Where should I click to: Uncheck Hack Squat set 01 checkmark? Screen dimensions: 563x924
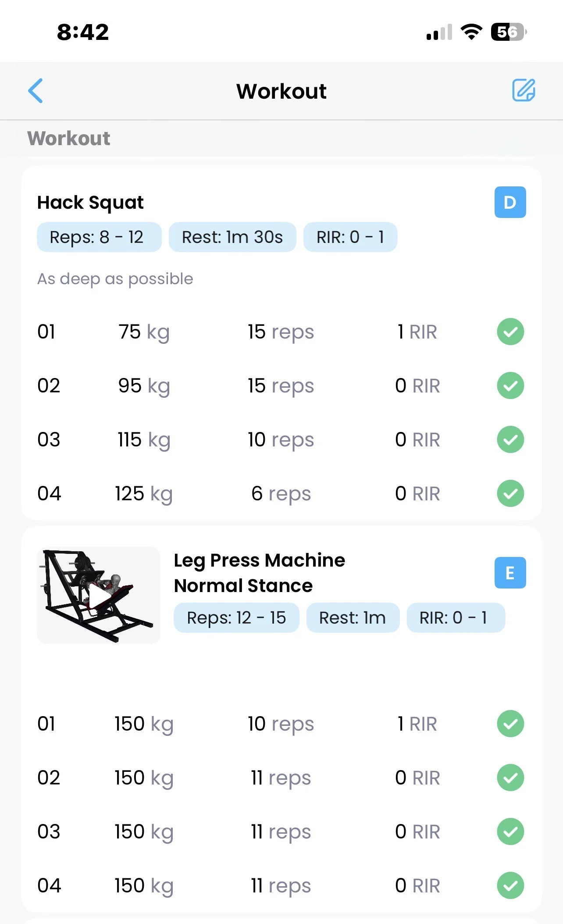(510, 332)
